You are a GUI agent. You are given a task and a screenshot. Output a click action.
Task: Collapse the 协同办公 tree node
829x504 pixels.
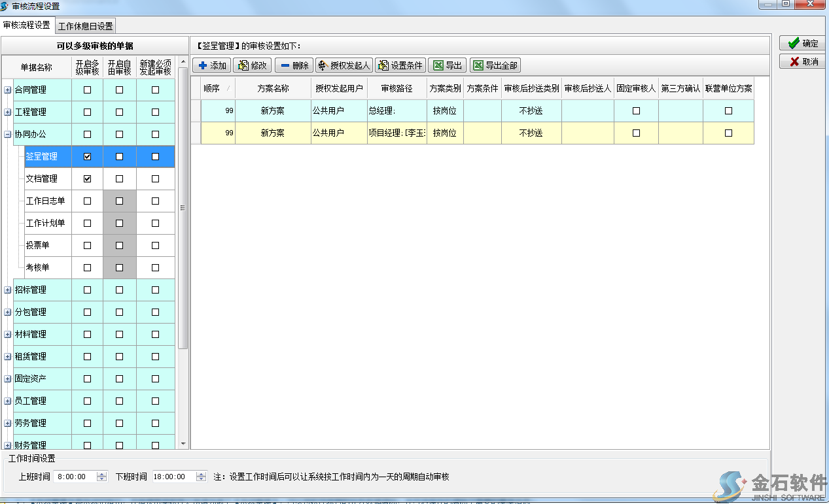(x=8, y=135)
